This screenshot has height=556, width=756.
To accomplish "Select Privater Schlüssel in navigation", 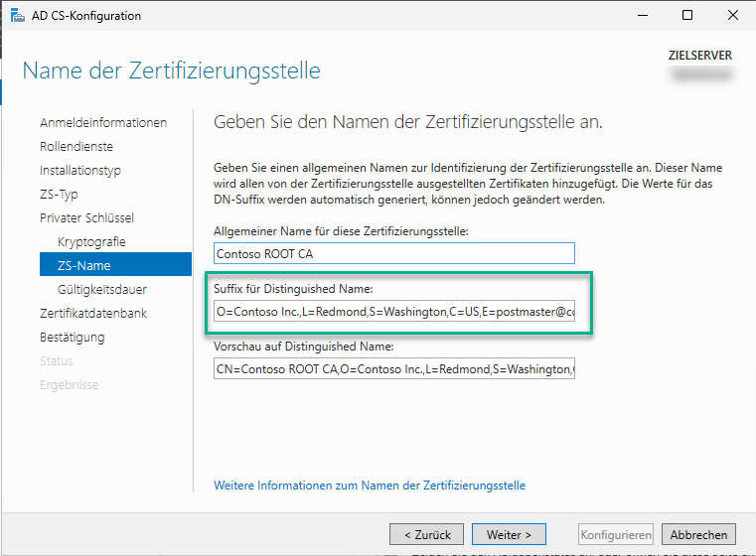I will pyautogui.click(x=86, y=218).
